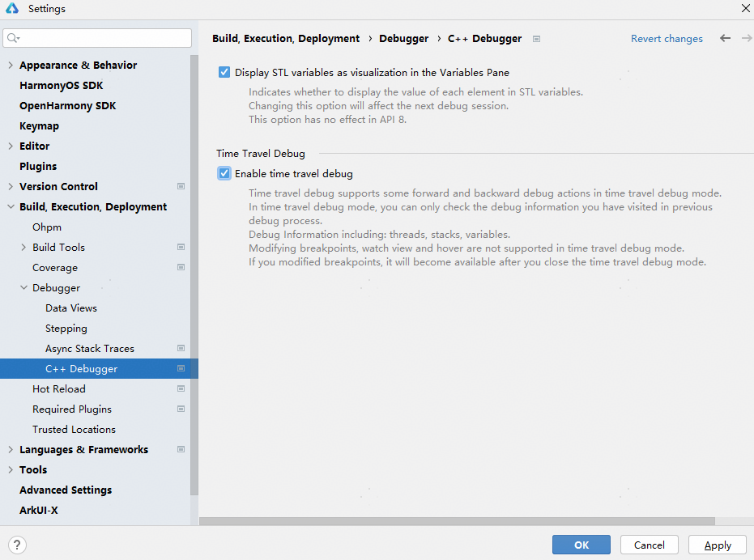Collapse the Build, Execution, Deployment section
The width and height of the screenshot is (754, 560).
click(10, 206)
